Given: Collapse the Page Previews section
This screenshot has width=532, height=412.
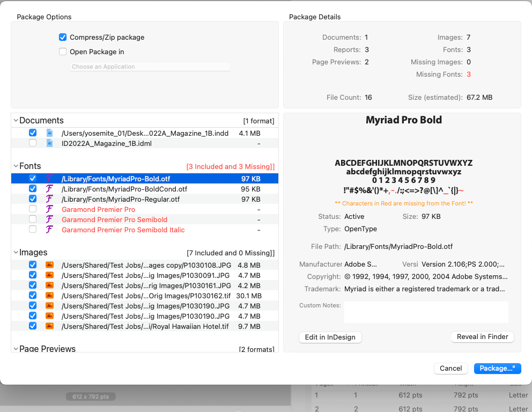Looking at the screenshot, I should 16,349.
